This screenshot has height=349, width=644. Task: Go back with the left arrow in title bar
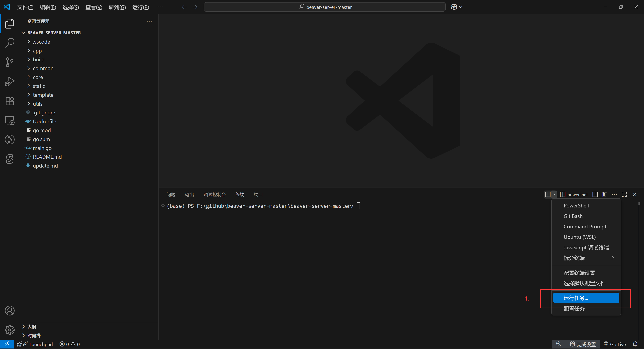click(184, 7)
